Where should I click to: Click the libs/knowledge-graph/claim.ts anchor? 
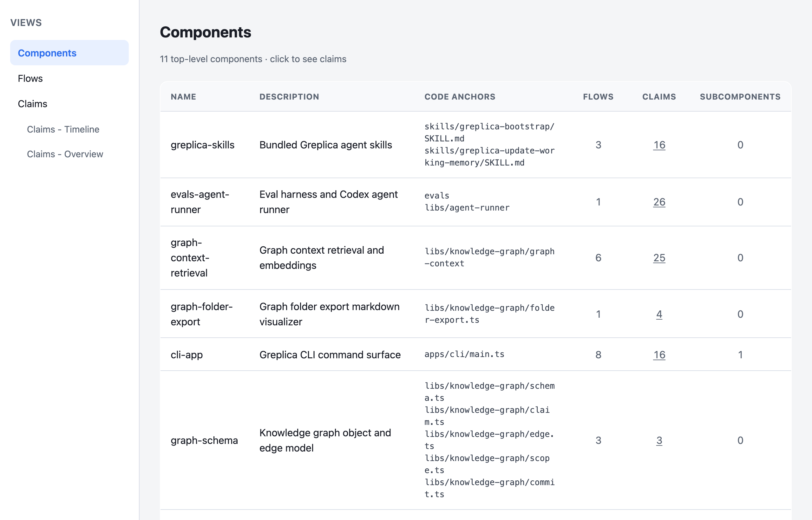(487, 416)
